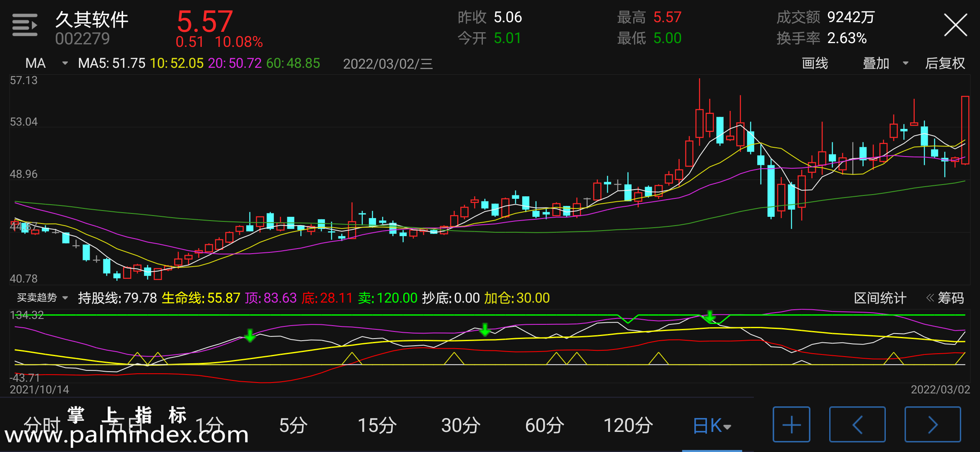Go to next stock with right arrow
The image size is (980, 452).
[x=933, y=425]
